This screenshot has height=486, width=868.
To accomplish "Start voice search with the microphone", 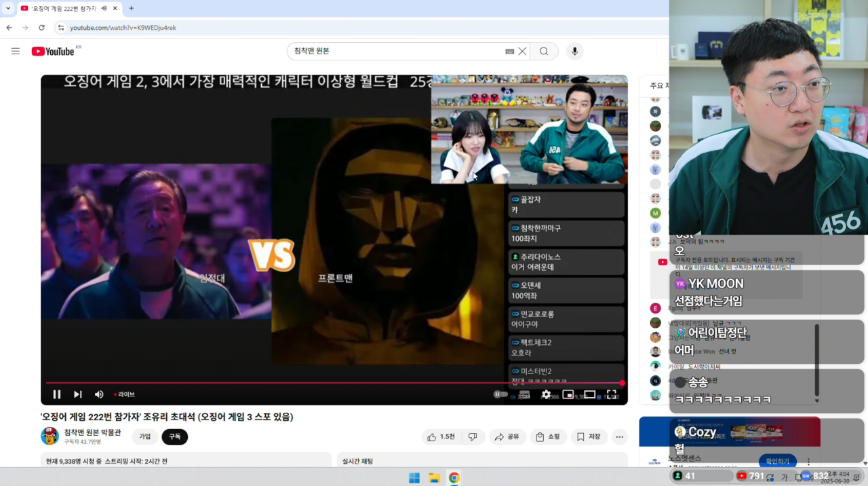I will pos(575,51).
